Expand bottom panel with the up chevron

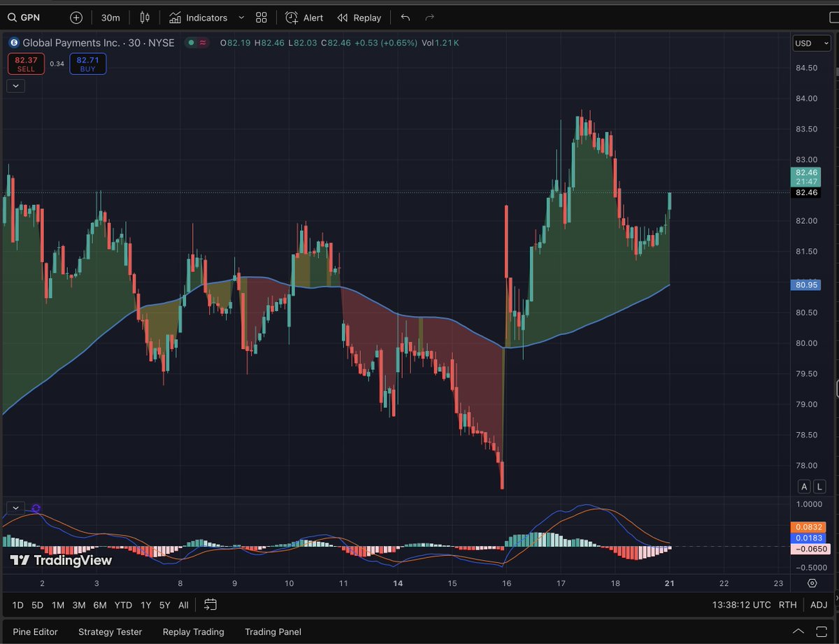[x=798, y=631]
